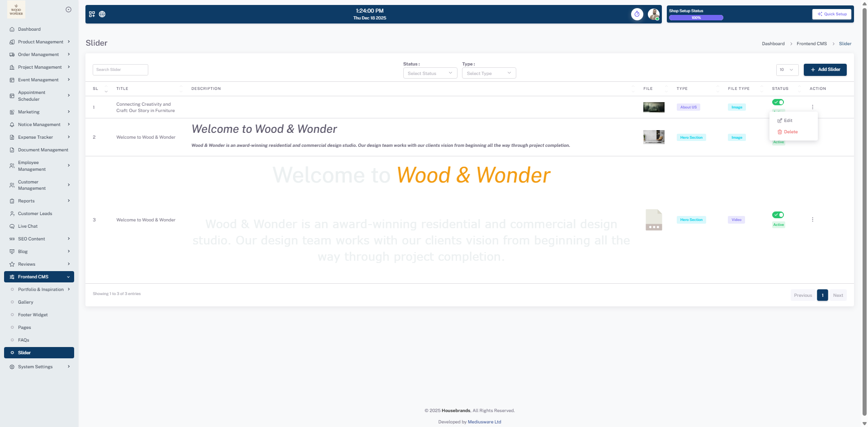Open three-dot action menu for row 3
This screenshot has width=868, height=427.
tap(812, 220)
